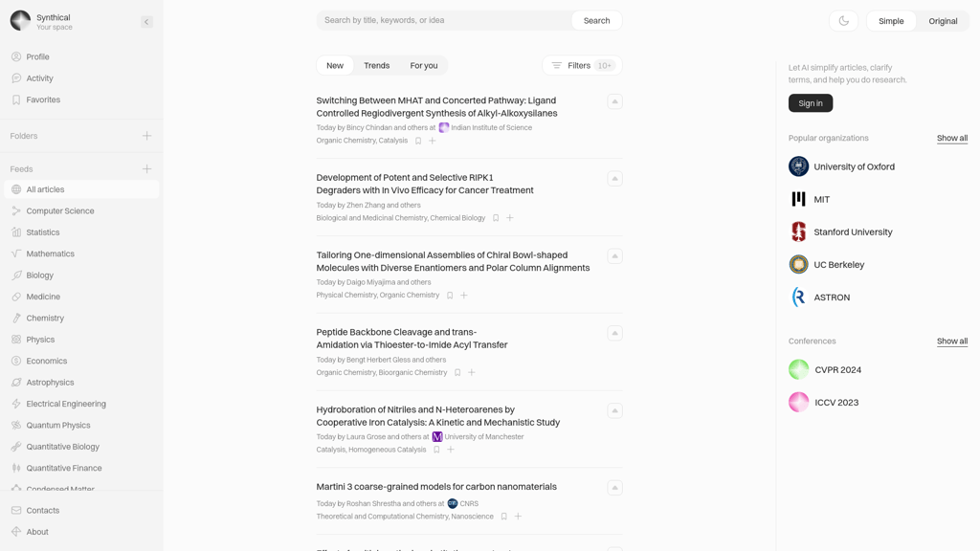Click the search input field

pos(444,20)
